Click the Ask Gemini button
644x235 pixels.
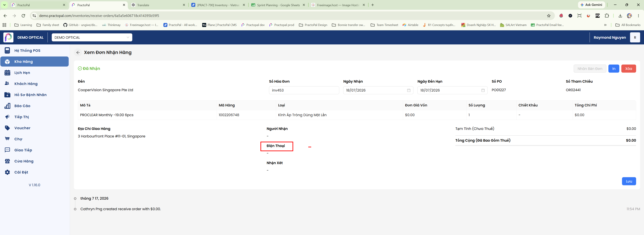click(x=591, y=5)
